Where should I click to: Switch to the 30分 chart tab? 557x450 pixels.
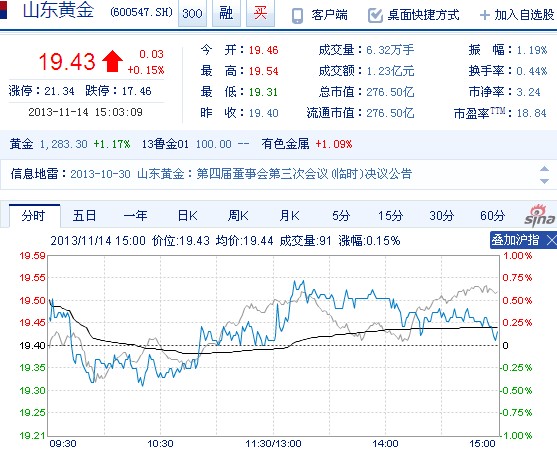click(442, 216)
